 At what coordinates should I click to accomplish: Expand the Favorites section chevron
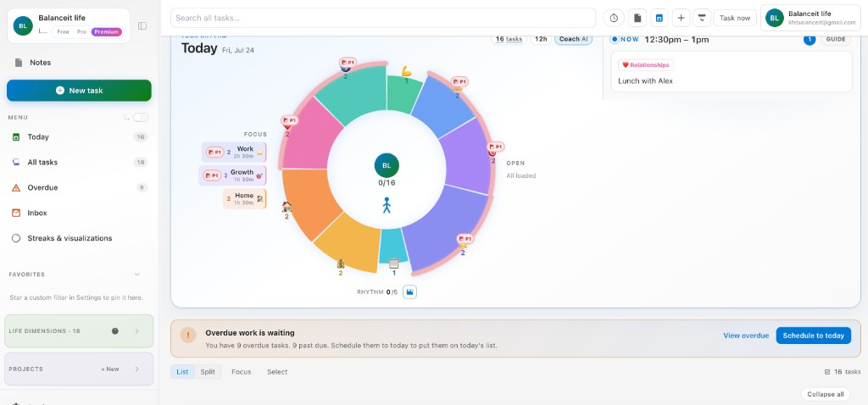coord(136,275)
